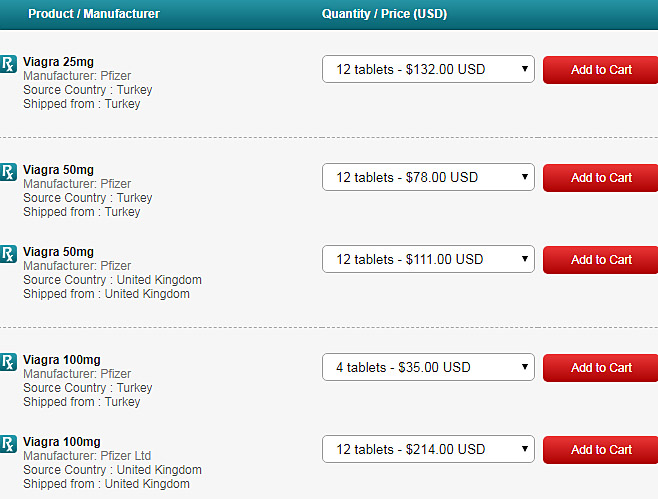Screen dimensions: 658x499
Task: Open the 12 tablets $214.00 USD dropdown
Action: [428, 449]
